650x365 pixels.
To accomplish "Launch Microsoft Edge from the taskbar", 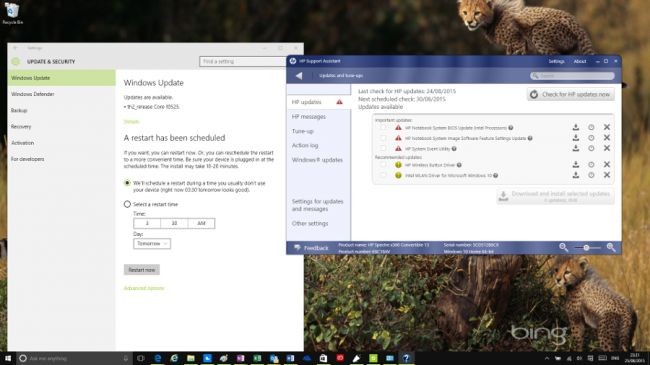I will (x=158, y=358).
